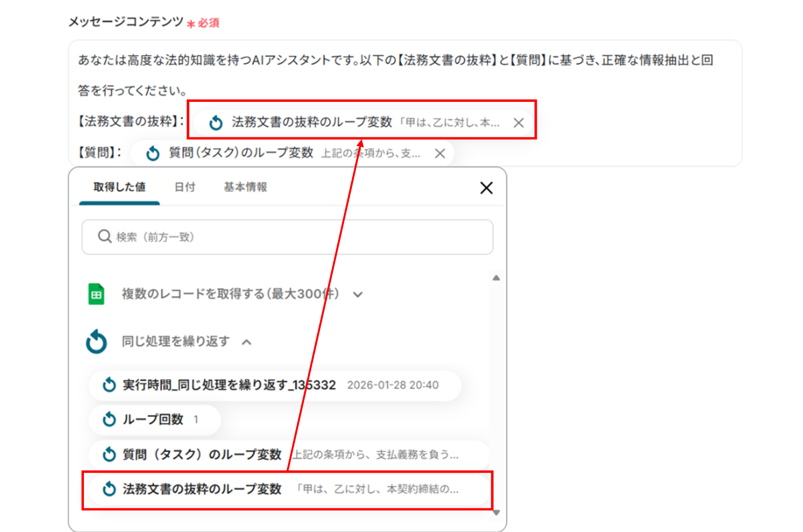Click the scrollbar down arrow in the list

(x=496, y=512)
